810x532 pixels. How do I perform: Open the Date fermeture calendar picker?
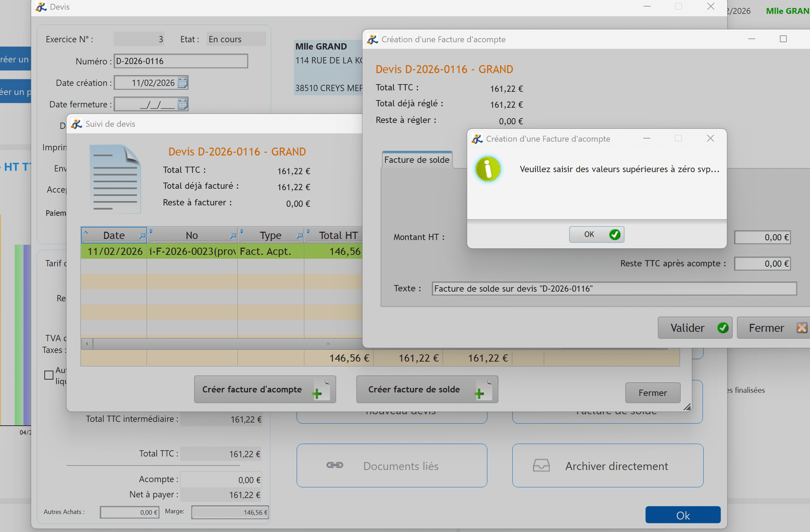tap(183, 104)
